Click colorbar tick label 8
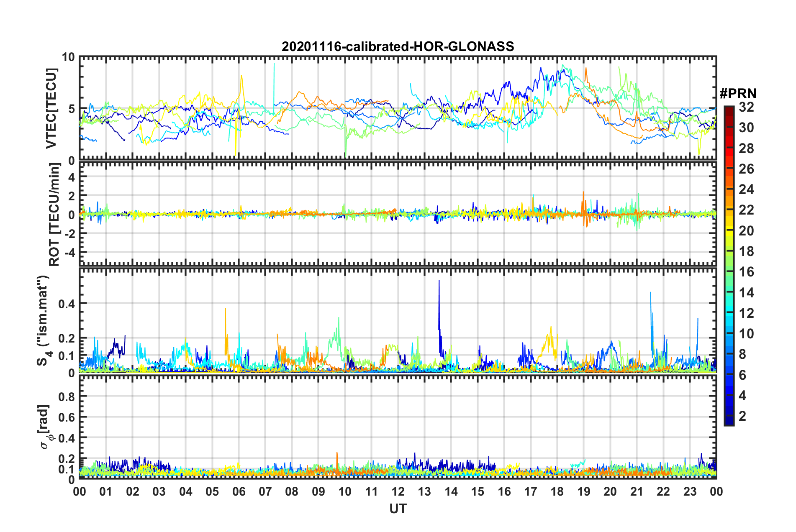Viewport: 796px width, 532px height. point(742,354)
